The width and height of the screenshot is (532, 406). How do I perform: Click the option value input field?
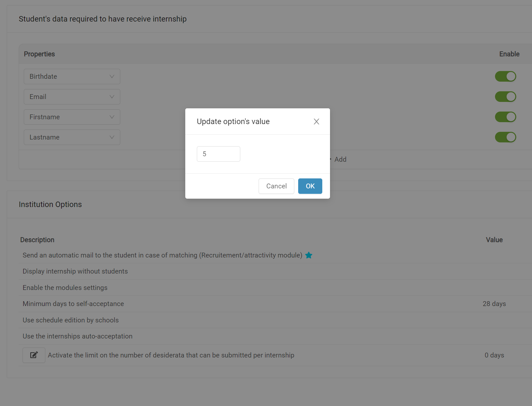(x=218, y=154)
